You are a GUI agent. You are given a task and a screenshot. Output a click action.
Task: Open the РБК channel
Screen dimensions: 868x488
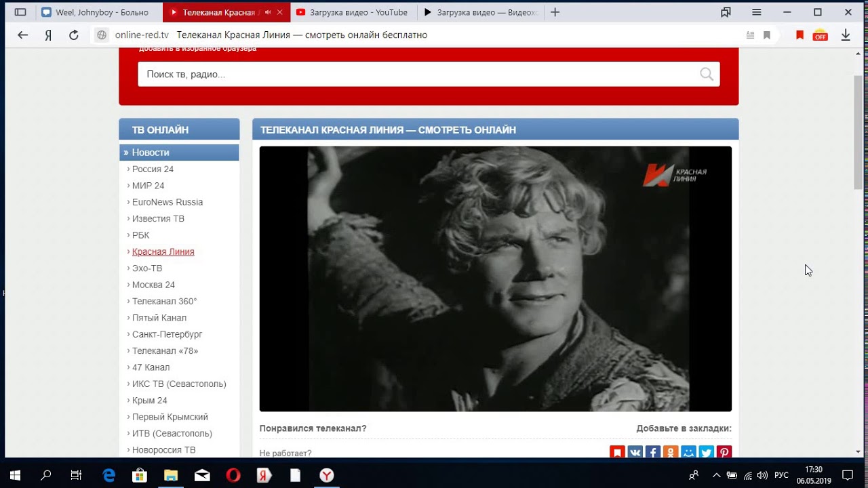(x=140, y=235)
